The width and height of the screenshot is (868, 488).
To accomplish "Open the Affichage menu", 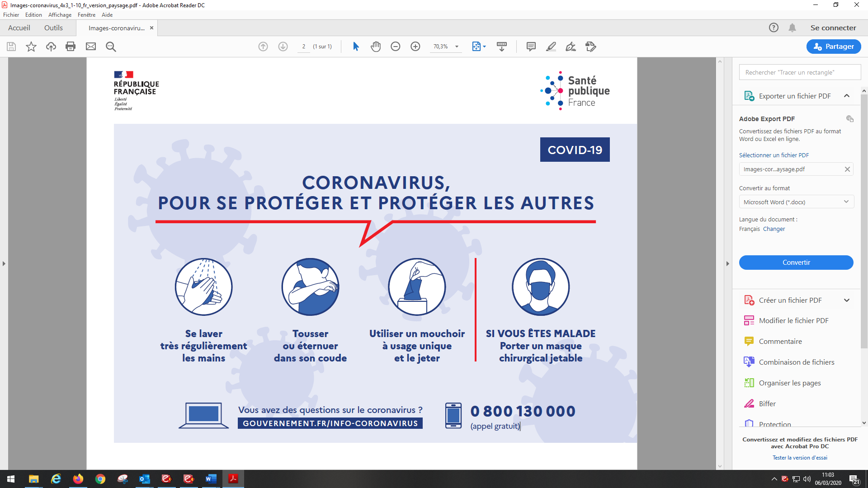I will [x=60, y=15].
